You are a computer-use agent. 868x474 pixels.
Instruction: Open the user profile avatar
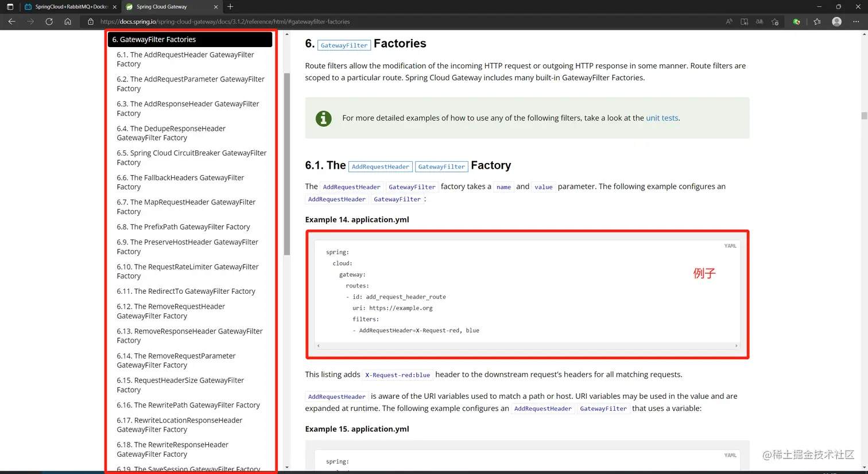pyautogui.click(x=837, y=22)
